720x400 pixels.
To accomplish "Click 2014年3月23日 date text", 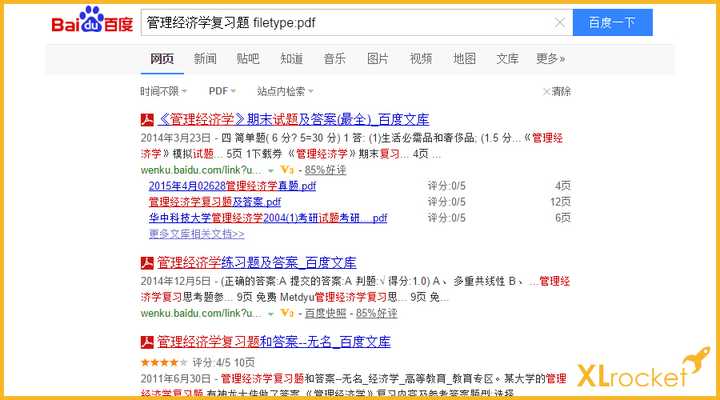I will pos(176,138).
